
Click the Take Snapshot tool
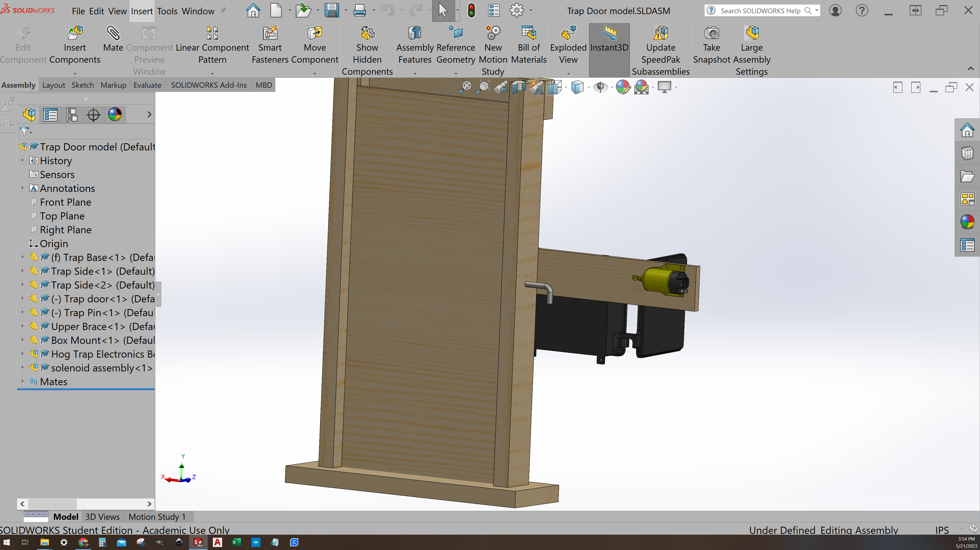[x=711, y=44]
